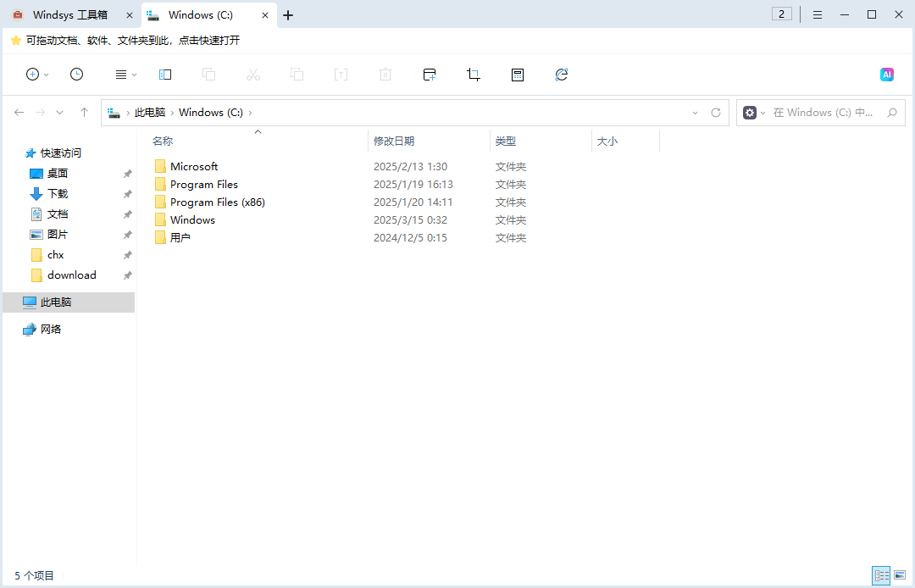Close the Windsys 工具箱 tab
Viewport: 915px width, 588px height.
click(130, 15)
